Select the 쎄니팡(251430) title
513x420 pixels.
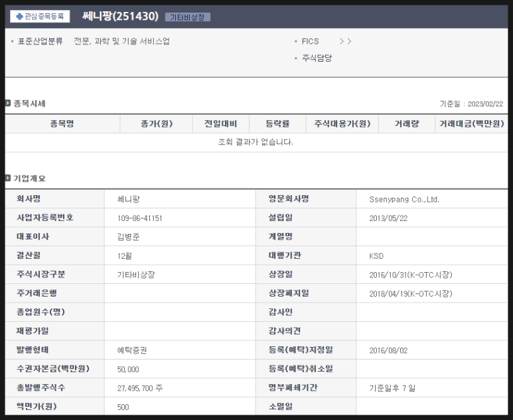tap(120, 16)
